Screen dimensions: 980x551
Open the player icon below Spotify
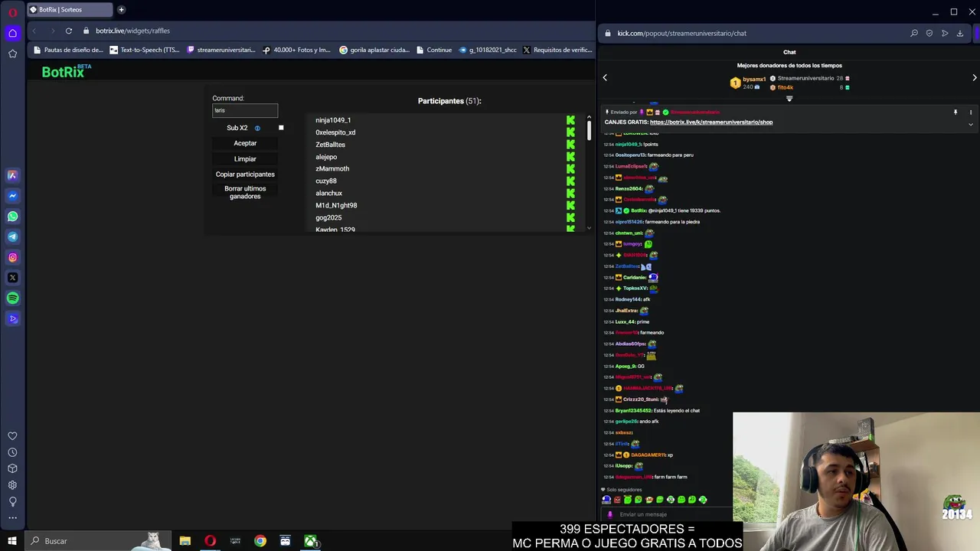[12, 319]
